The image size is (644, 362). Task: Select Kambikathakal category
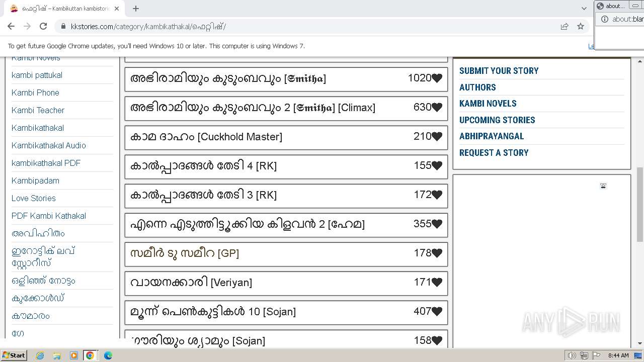[x=38, y=128]
